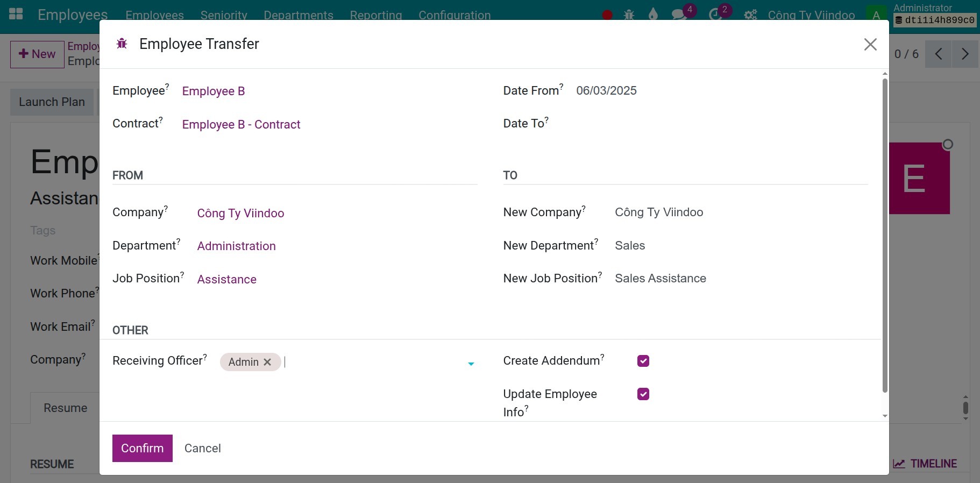Click the droplet color scheme icon
This screenshot has width=980, height=483.
click(653, 15)
